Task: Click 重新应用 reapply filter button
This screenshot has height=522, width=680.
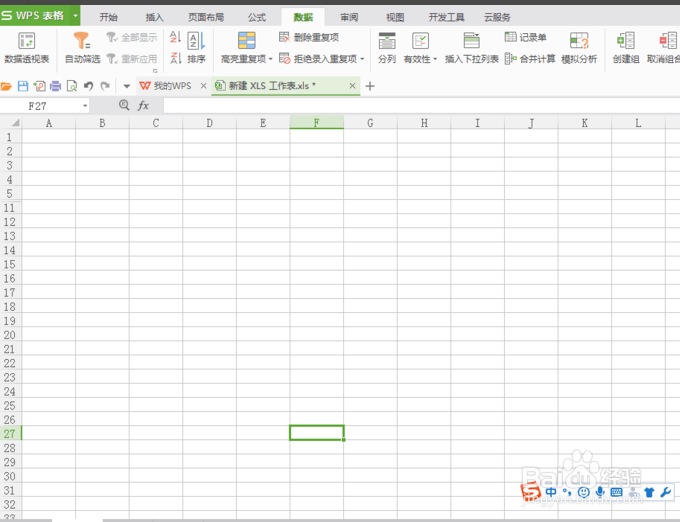Action: pos(132,58)
